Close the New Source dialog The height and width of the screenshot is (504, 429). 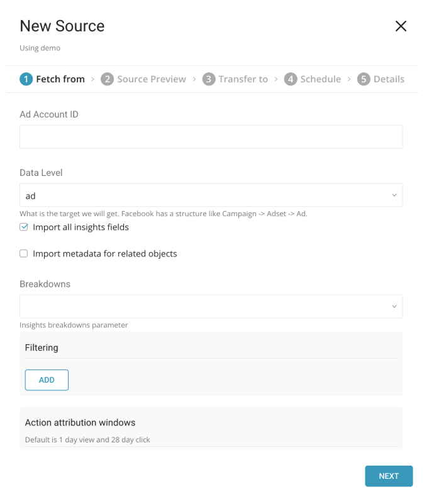coord(401,26)
